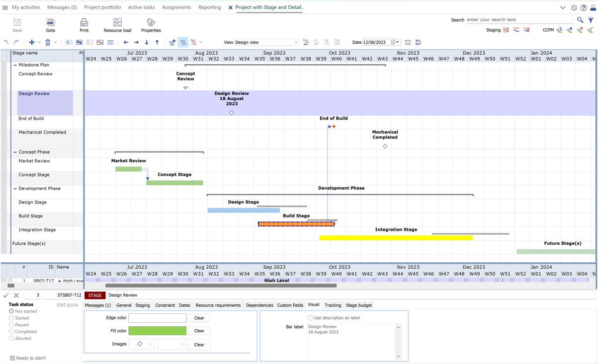Click the redo arrow
Image resolution: width=598 pixels, height=364 pixels.
(x=16, y=42)
